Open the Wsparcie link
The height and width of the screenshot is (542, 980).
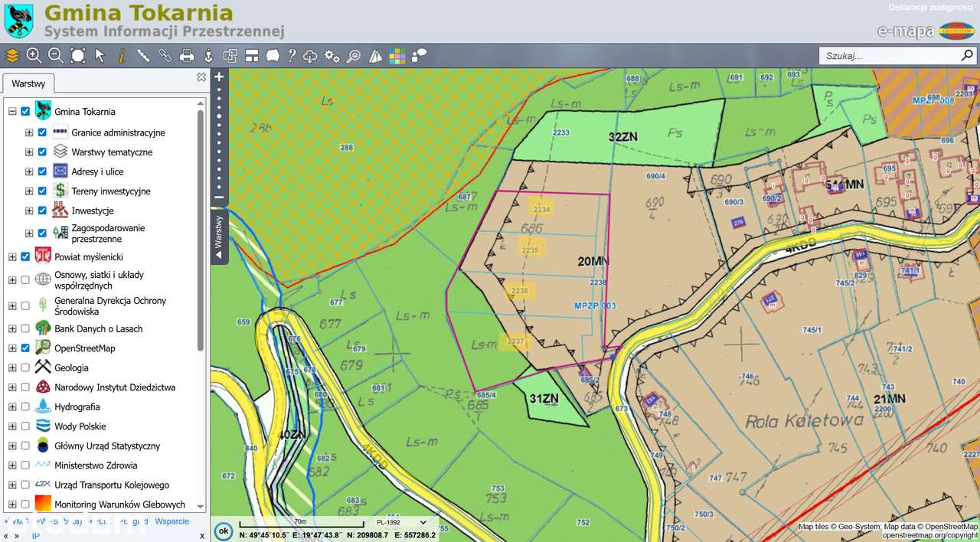171,521
